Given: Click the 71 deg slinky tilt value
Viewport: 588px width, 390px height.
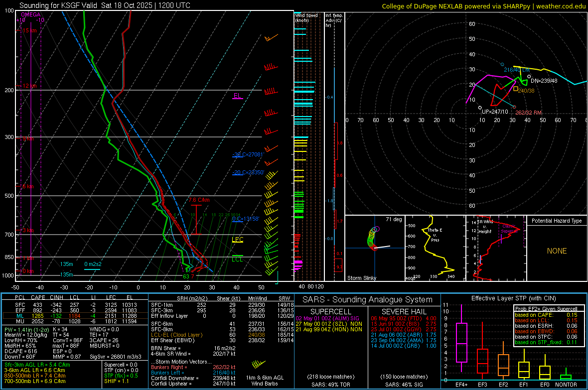Looking at the screenshot, I should [394, 219].
